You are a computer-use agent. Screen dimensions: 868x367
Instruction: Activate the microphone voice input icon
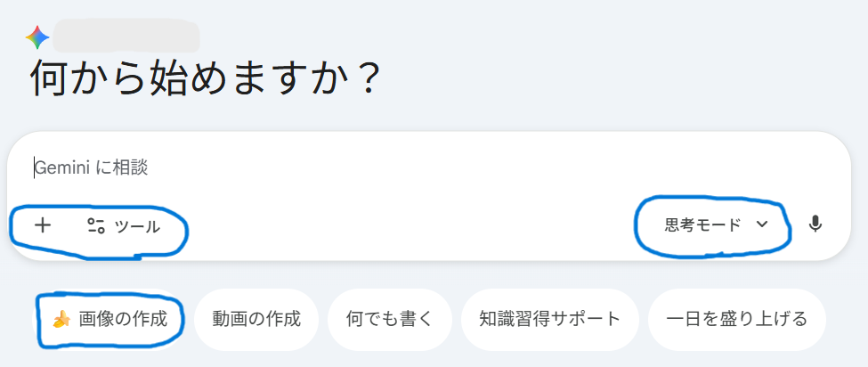pyautogui.click(x=815, y=224)
